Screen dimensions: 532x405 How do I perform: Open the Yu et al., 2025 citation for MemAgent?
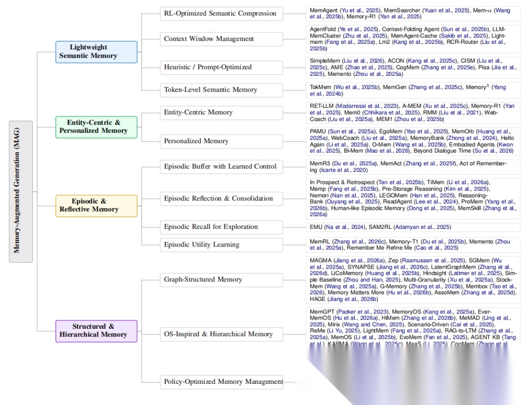(361, 10)
